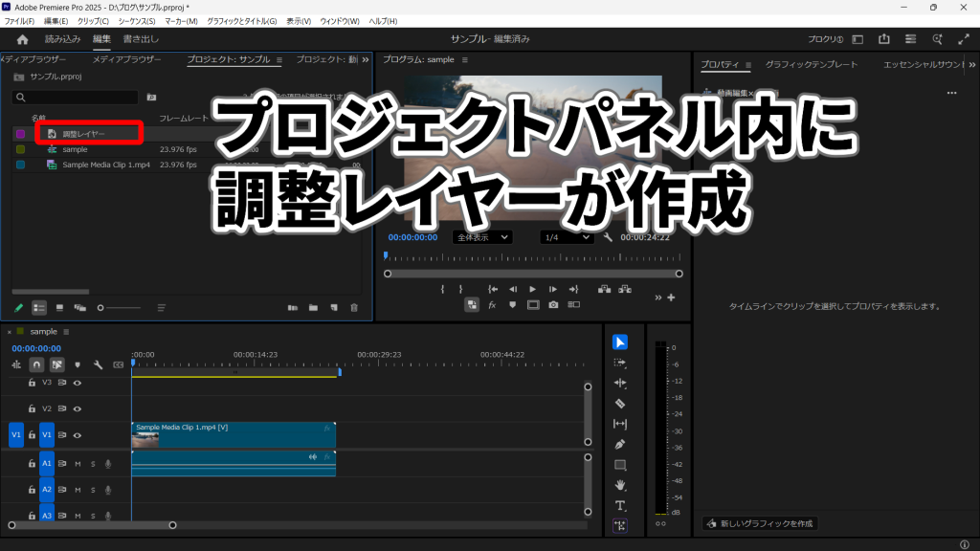The image size is (980, 551).
Task: Open the 全体表示 zoom level dropdown
Action: [481, 237]
